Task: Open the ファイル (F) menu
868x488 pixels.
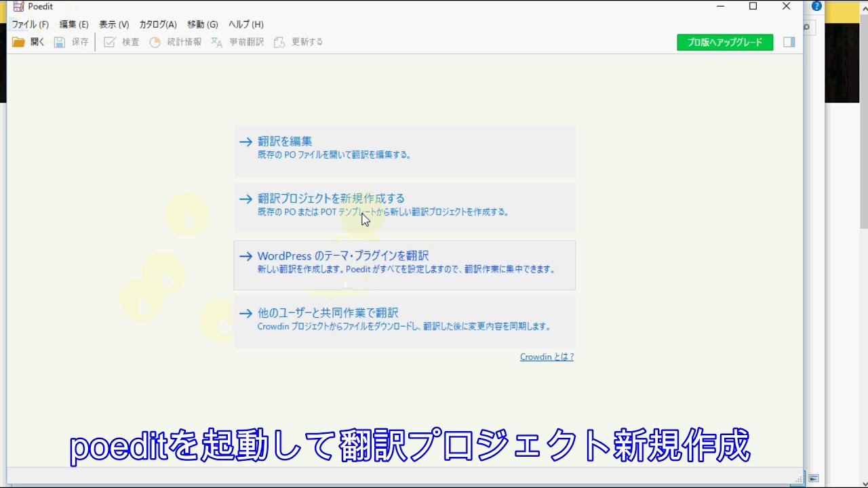Action: pyautogui.click(x=30, y=24)
